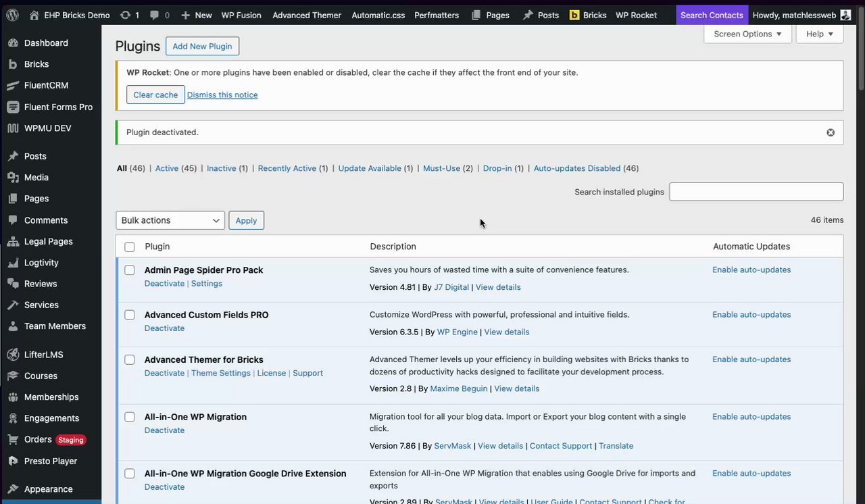Focus the Search installed plugins field
Screen dimensions: 865x504
[756, 192]
